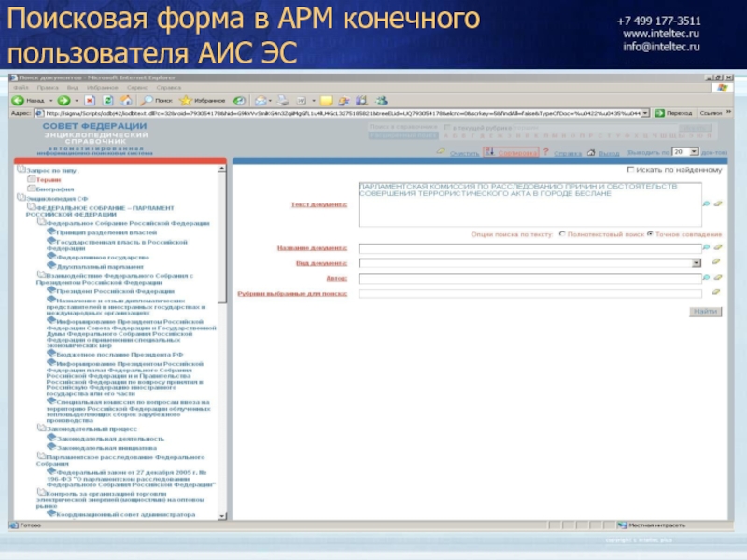Image resolution: width=747 pixels, height=560 pixels.
Task: Click eraser icon beside Рубрики field
Action: coord(717,293)
